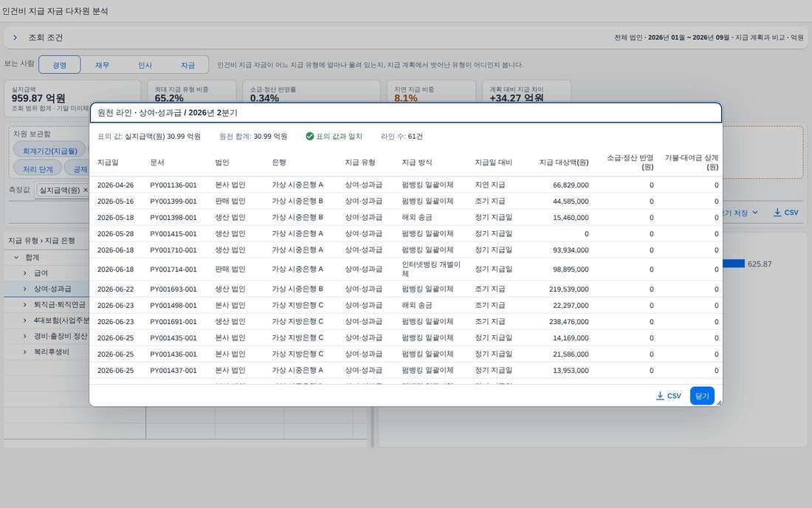Click the dialog resize grip icon
The height and width of the screenshot is (508, 812).
[x=719, y=402]
